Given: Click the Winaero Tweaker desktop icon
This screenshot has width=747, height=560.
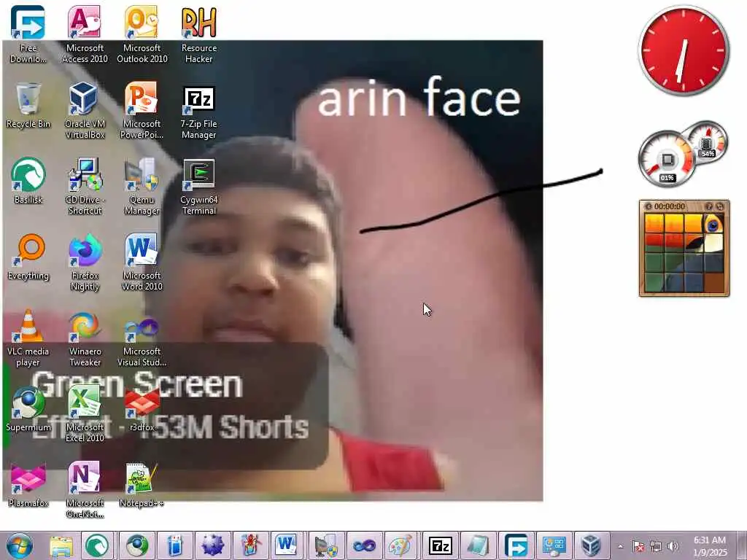Looking at the screenshot, I should (85, 338).
